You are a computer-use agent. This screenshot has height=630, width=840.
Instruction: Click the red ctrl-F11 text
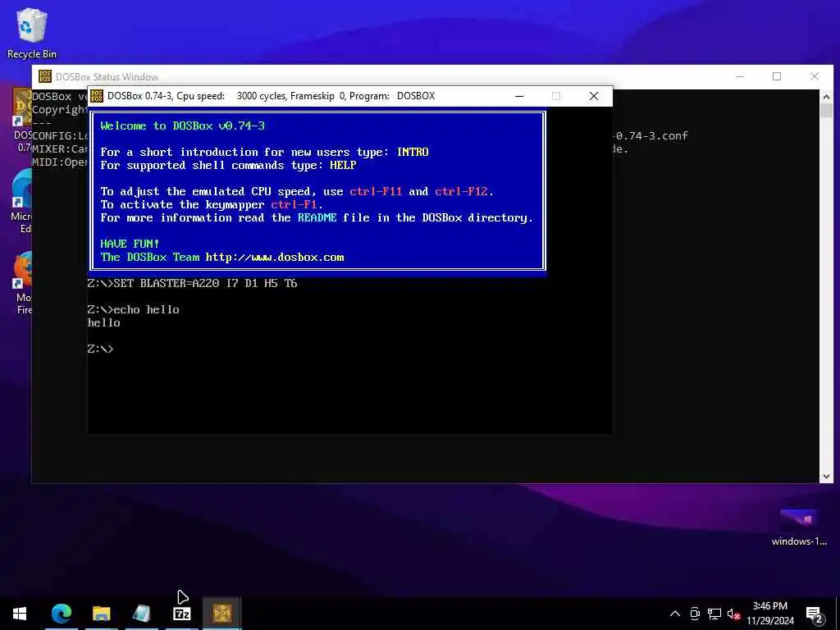pyautogui.click(x=376, y=191)
